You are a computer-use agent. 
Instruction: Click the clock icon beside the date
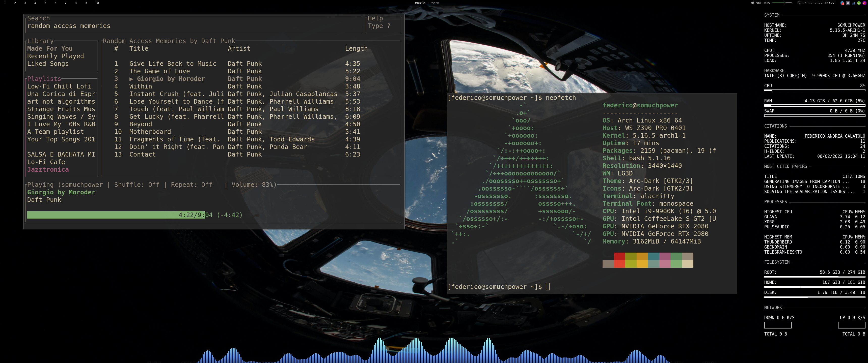[x=799, y=3]
